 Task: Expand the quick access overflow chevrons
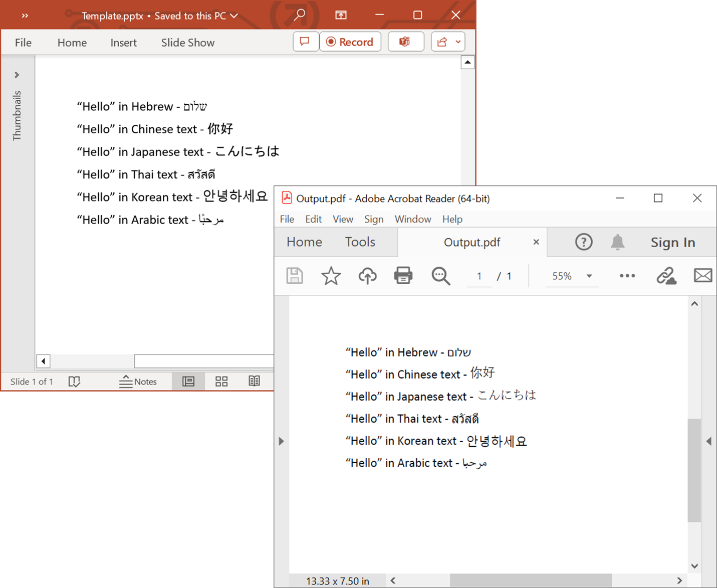point(25,16)
